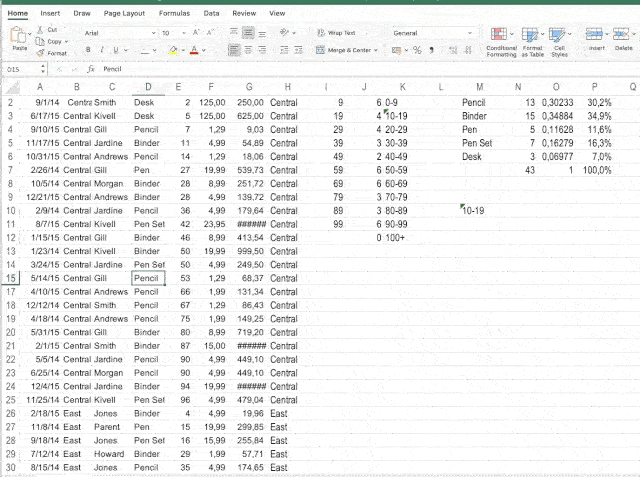Expand the Copy options arrow

(66, 42)
